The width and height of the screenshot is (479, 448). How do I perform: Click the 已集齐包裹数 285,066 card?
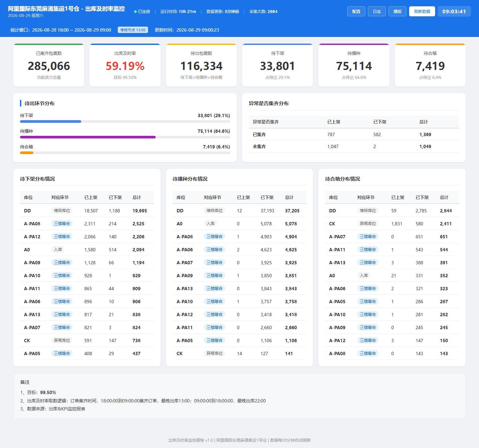[49, 65]
